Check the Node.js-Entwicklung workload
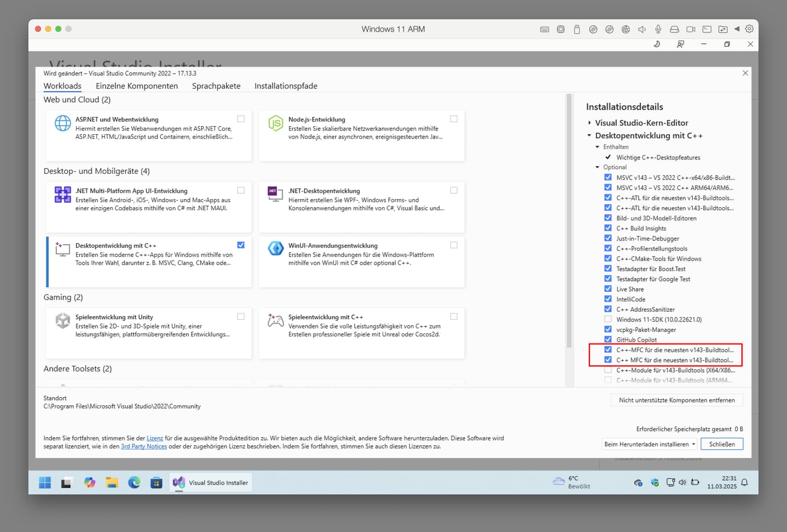 [454, 119]
